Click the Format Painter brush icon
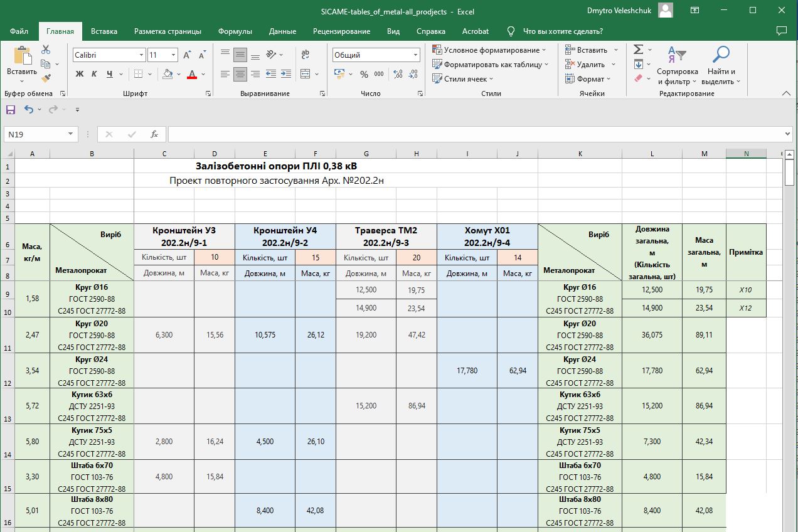This screenshot has height=532, width=798. pyautogui.click(x=46, y=78)
